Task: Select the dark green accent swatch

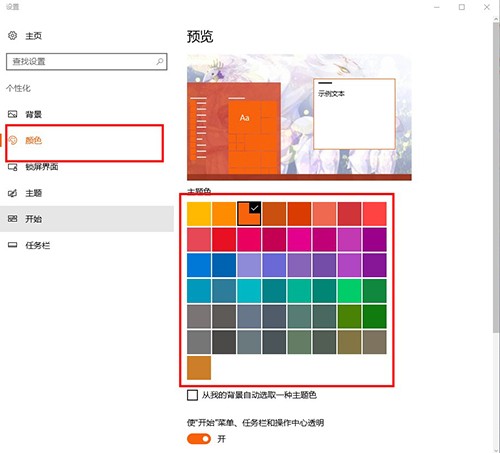Action: [375, 316]
